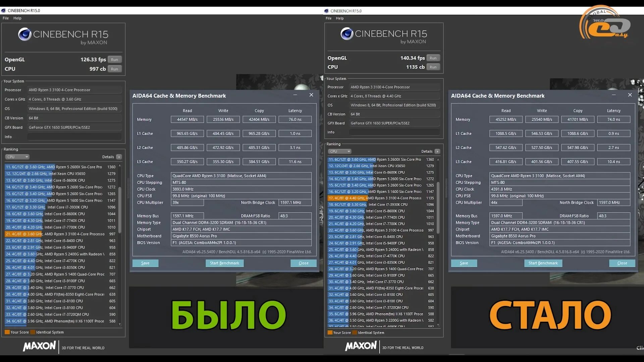Open the Help menu in right CINEBENCH window
The height and width of the screenshot is (362, 644).
pyautogui.click(x=340, y=18)
